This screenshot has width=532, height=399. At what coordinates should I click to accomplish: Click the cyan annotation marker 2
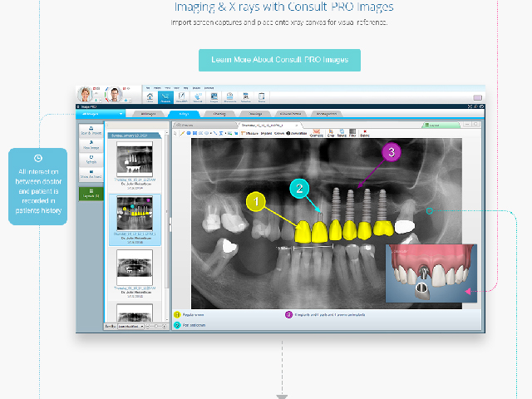301,188
